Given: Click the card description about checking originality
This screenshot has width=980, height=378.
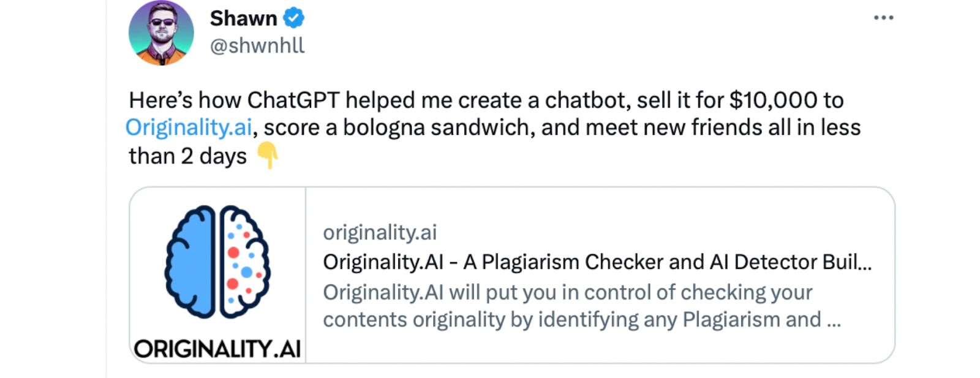Looking at the screenshot, I should [567, 292].
